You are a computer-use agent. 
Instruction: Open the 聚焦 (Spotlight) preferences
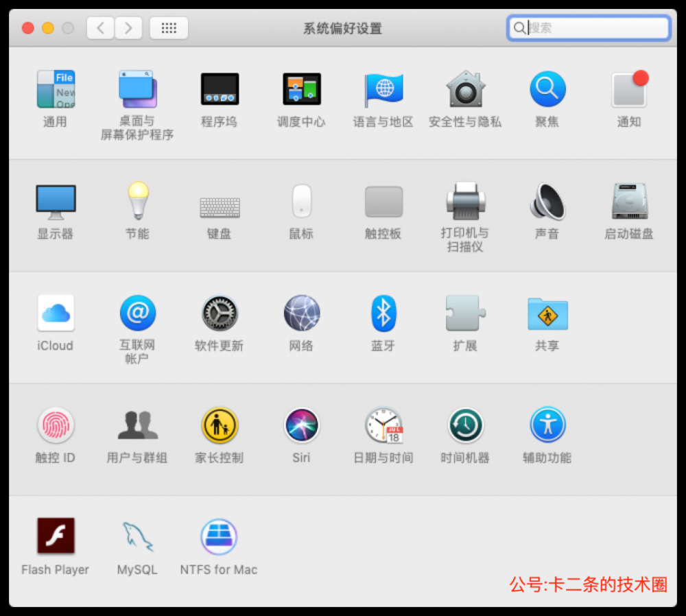[547, 90]
